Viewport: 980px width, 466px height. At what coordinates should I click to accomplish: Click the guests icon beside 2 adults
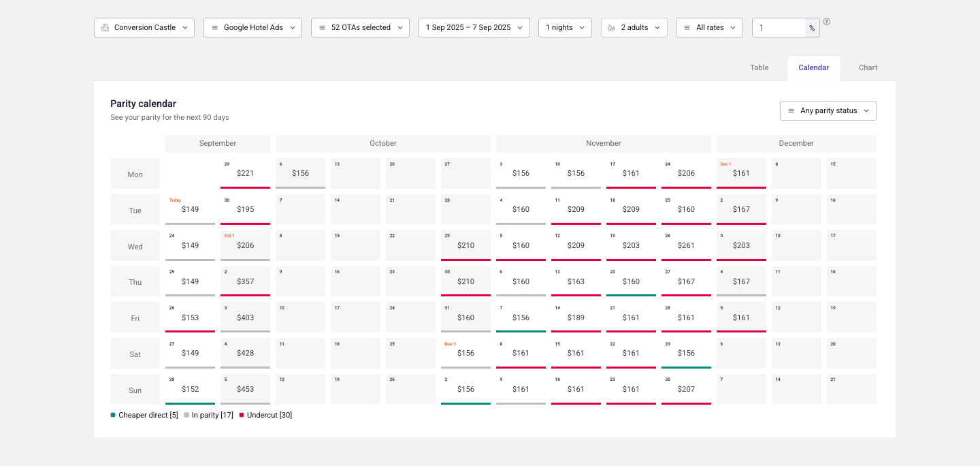pyautogui.click(x=612, y=28)
